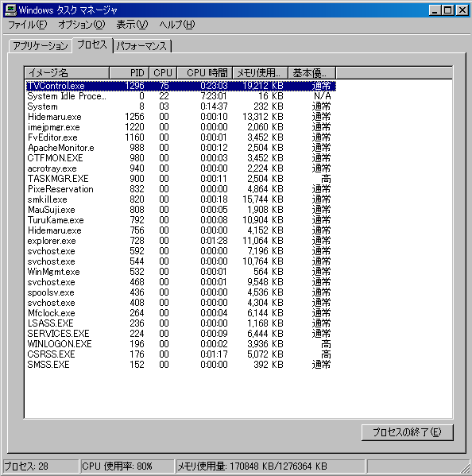The height and width of the screenshot is (476, 472).
Task: Sort by the イメージ名 column header
Action: click(x=67, y=73)
